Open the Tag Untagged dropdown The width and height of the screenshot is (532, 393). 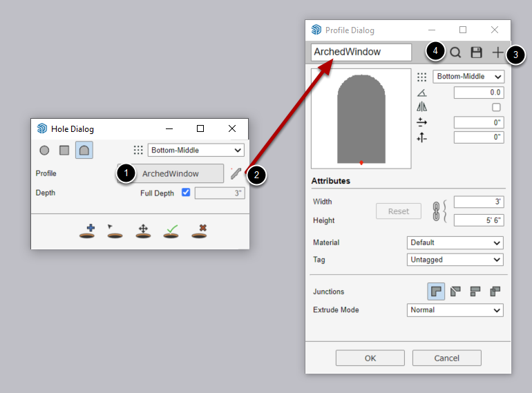[x=455, y=260]
